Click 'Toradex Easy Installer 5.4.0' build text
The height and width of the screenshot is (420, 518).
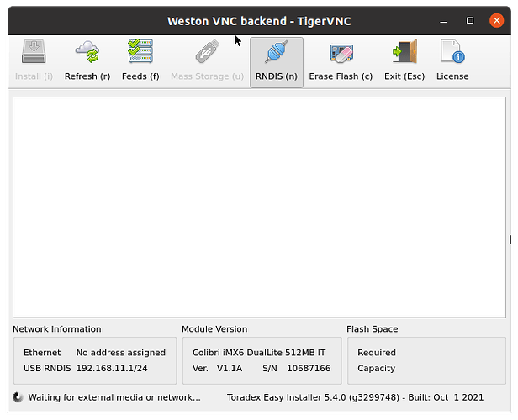click(x=355, y=397)
